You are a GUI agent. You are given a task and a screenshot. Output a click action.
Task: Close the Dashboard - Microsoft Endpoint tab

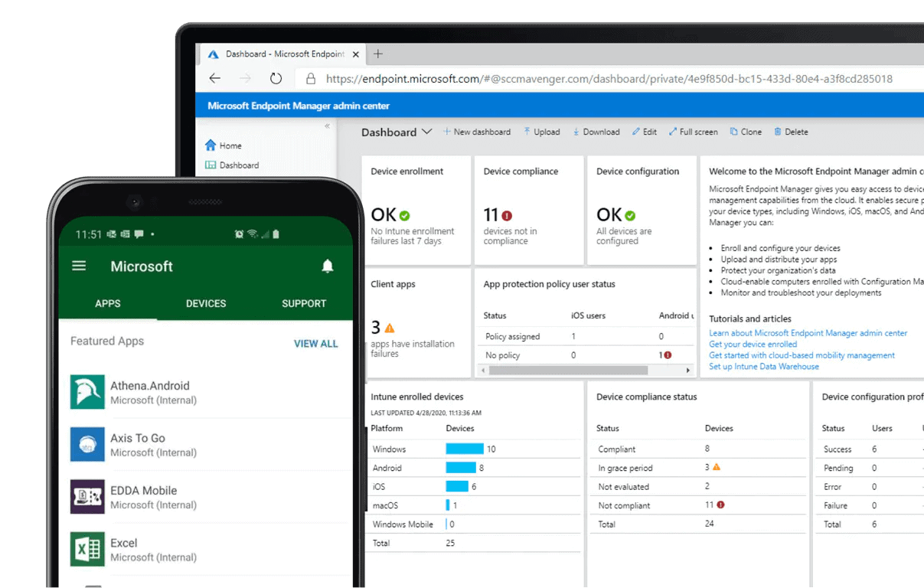pos(356,54)
